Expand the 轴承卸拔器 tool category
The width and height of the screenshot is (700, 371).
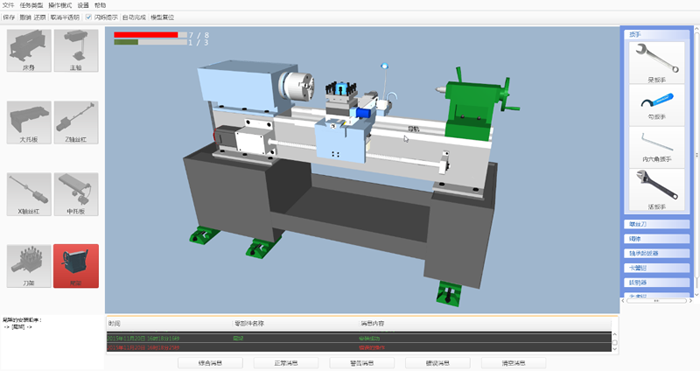pos(657,253)
